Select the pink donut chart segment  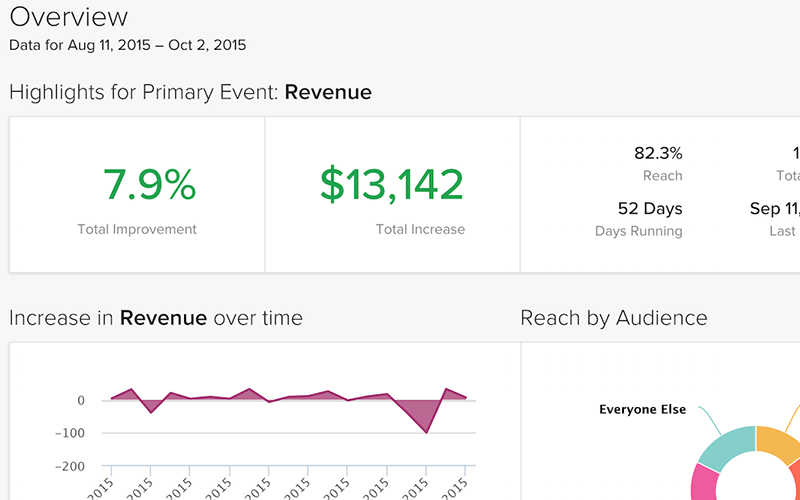point(705,483)
